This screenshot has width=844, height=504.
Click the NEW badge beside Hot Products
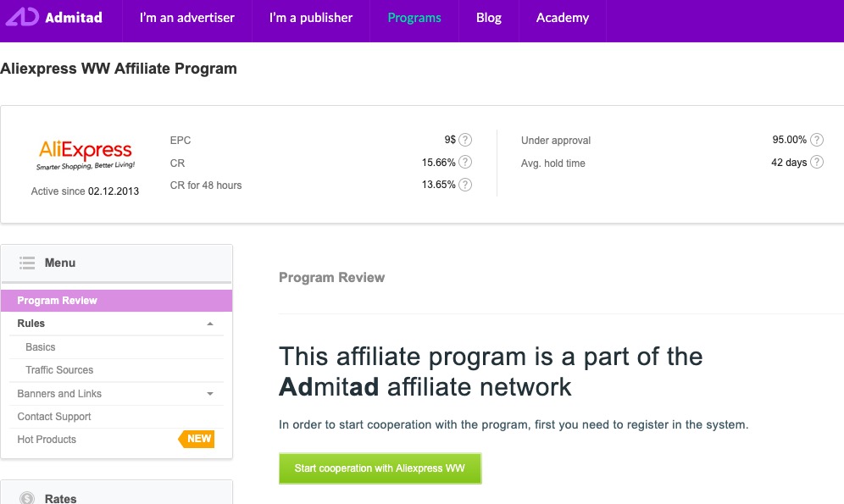click(x=197, y=439)
